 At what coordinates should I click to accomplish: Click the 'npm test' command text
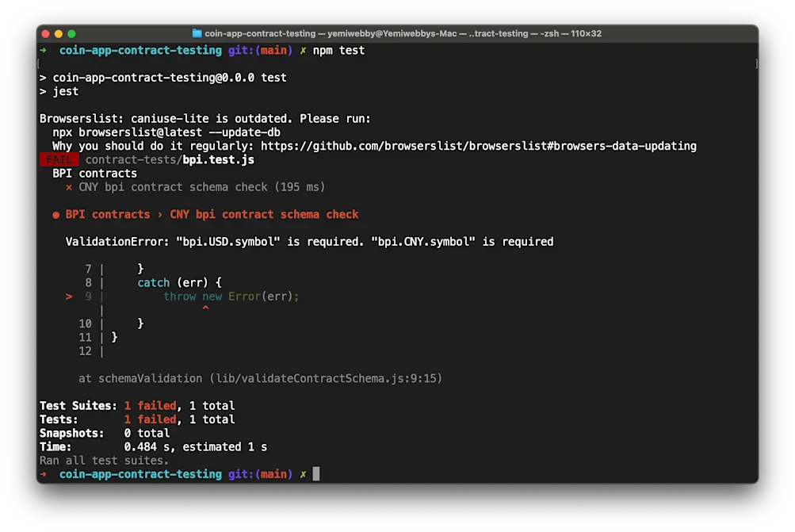click(338, 50)
